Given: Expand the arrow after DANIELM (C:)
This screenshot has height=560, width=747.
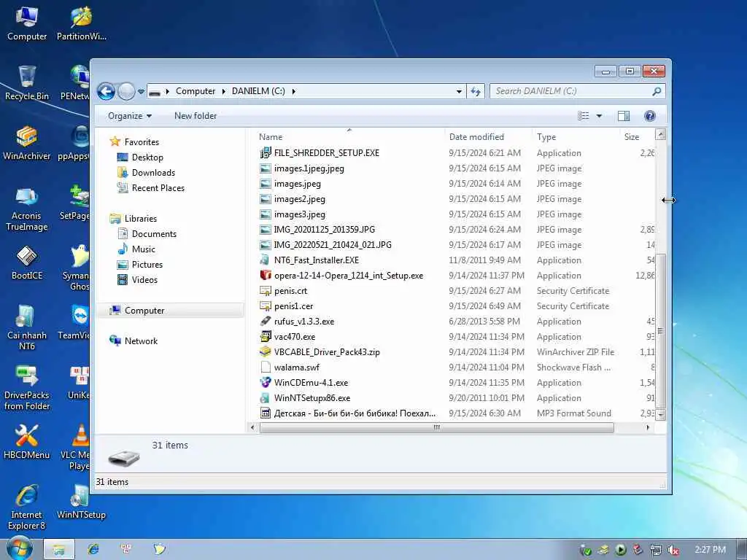Looking at the screenshot, I should pyautogui.click(x=293, y=91).
